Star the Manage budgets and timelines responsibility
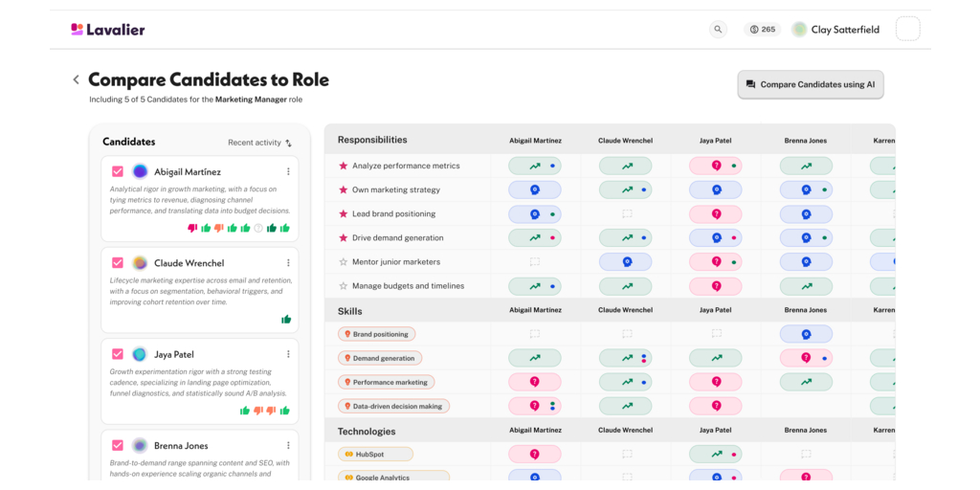 (x=343, y=285)
